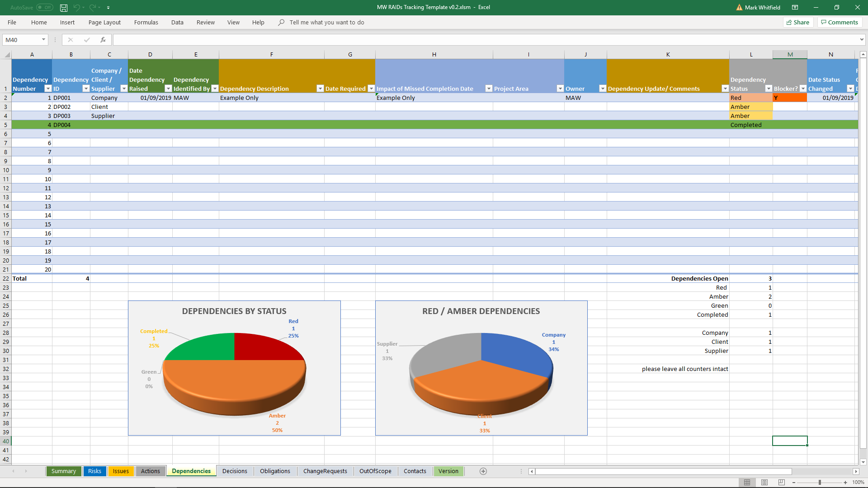Open the Owner column filter dropdown

coord(602,89)
